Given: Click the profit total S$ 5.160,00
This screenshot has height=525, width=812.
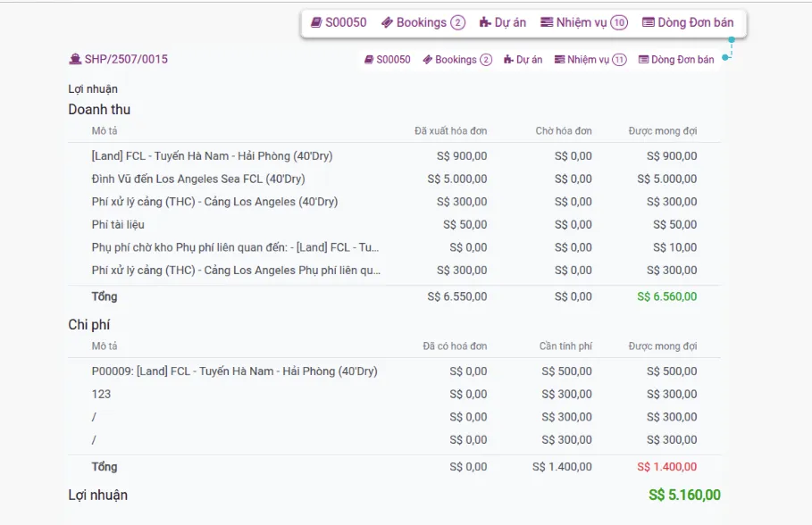Looking at the screenshot, I should tap(684, 495).
